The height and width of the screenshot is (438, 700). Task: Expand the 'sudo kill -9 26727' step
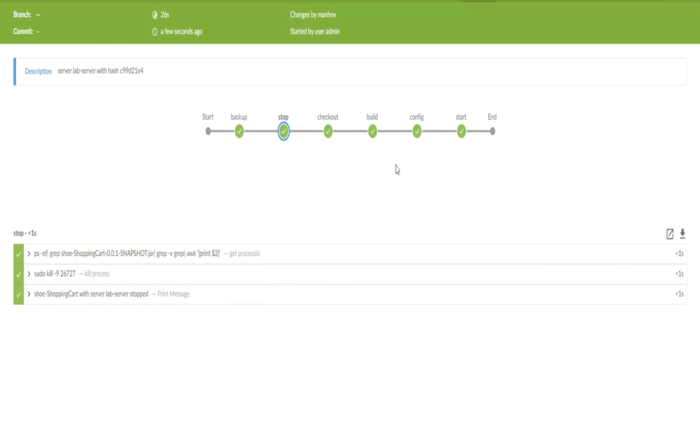tap(29, 274)
